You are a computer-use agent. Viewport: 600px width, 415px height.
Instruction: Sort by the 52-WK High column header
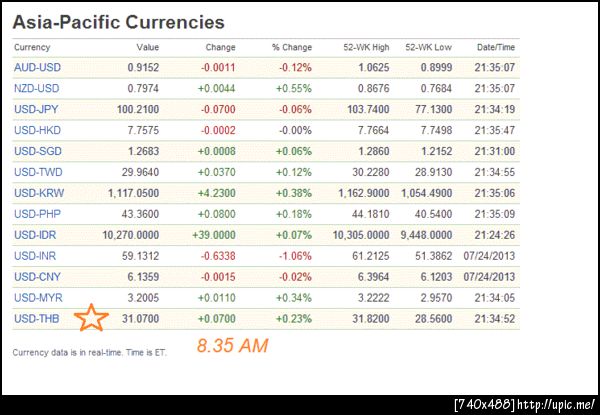point(368,47)
